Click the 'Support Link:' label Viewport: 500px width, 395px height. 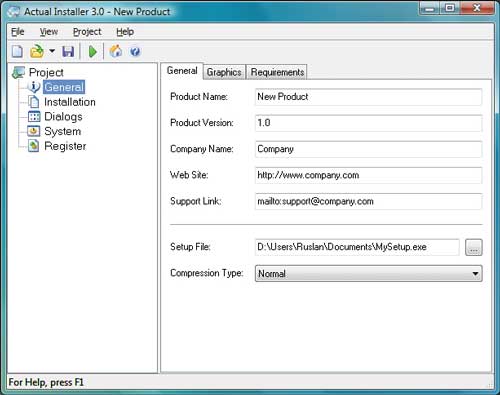click(x=196, y=201)
